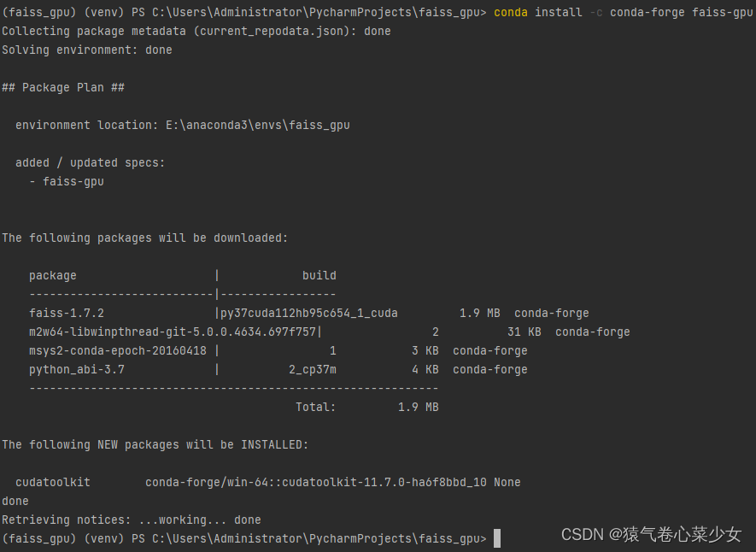
Task: Click the faiss-1.7.2 package entry
Action: (x=63, y=313)
